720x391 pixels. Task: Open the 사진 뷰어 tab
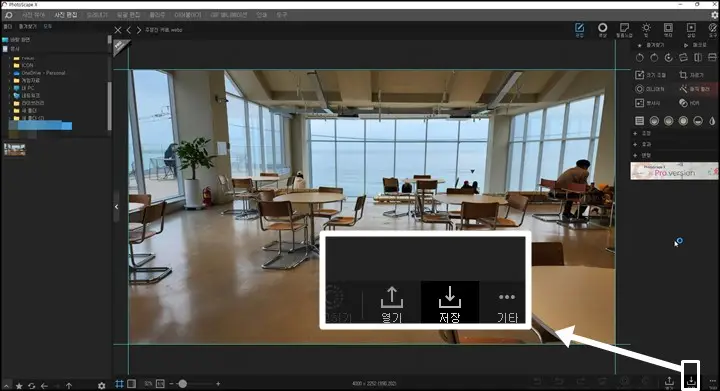pyautogui.click(x=34, y=15)
